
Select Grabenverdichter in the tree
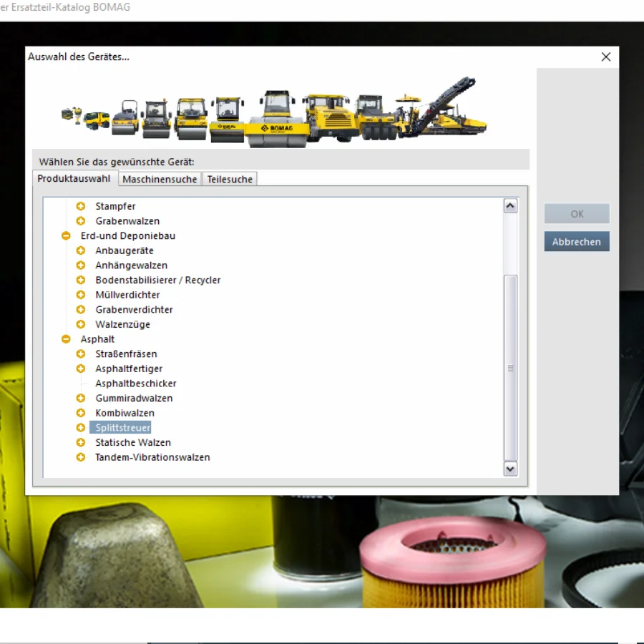coord(135,310)
